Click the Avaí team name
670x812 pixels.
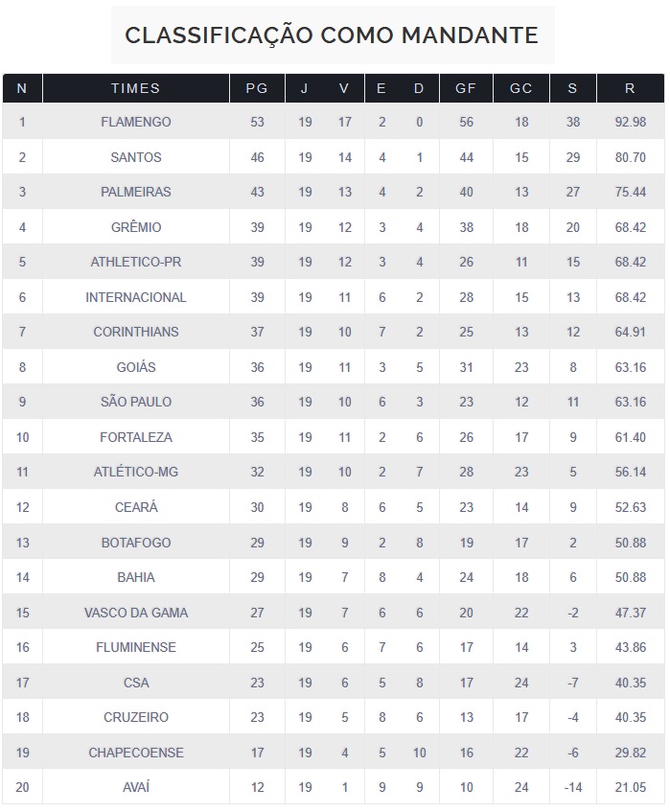point(135,787)
